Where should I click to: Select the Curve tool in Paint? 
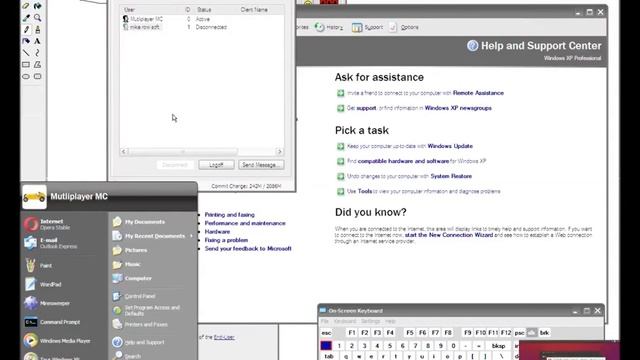click(x=38, y=53)
